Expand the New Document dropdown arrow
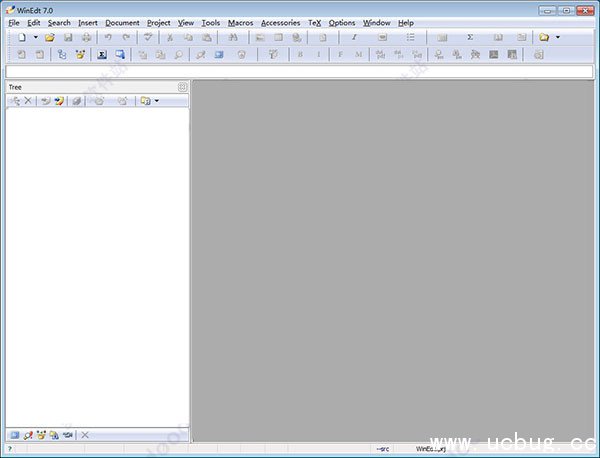 tap(35, 37)
